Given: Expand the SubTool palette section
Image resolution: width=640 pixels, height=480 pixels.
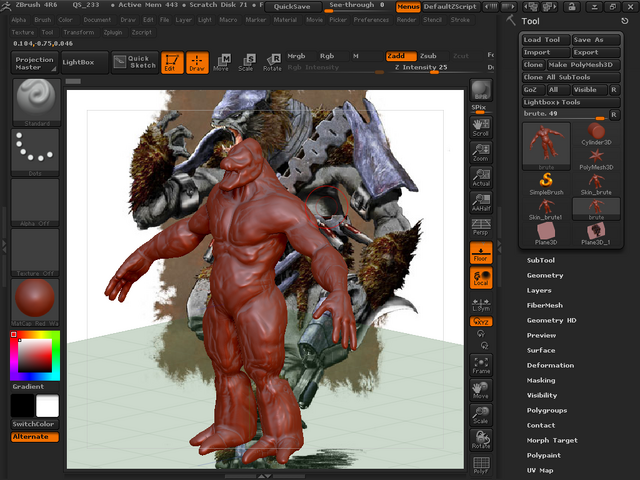Looking at the screenshot, I should (540, 260).
